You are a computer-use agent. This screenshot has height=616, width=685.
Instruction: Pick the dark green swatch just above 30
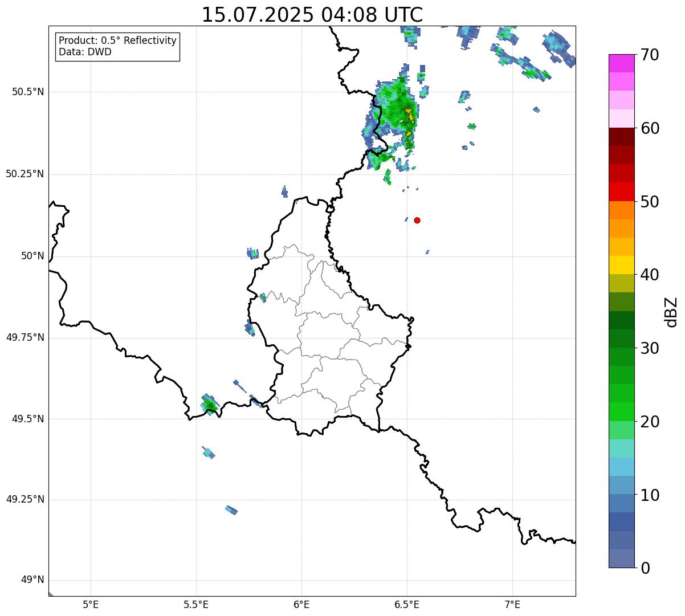[621, 338]
